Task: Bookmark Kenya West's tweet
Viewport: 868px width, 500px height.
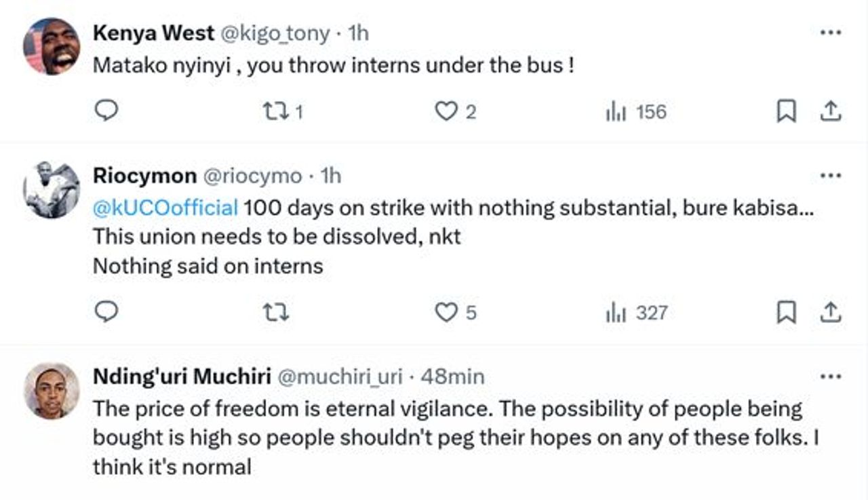Action: point(785,111)
